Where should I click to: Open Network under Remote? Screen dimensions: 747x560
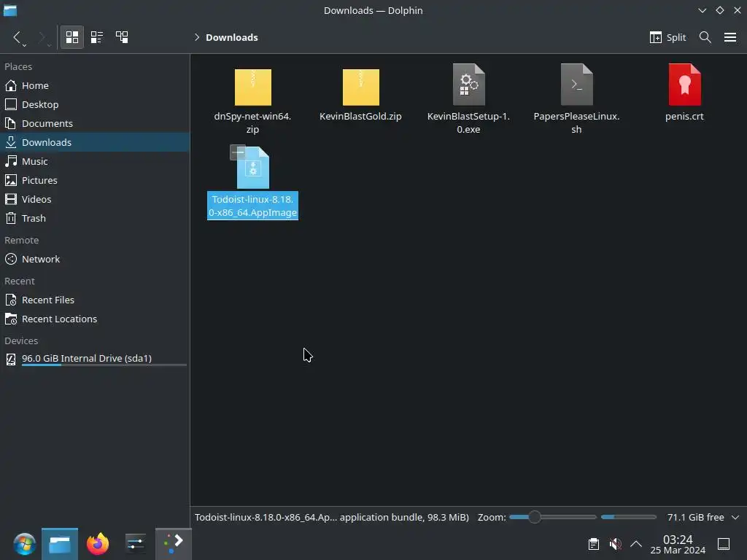point(95,259)
